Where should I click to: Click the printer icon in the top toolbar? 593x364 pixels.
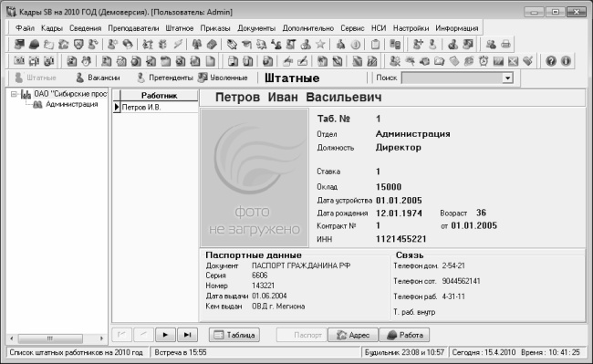[505, 44]
